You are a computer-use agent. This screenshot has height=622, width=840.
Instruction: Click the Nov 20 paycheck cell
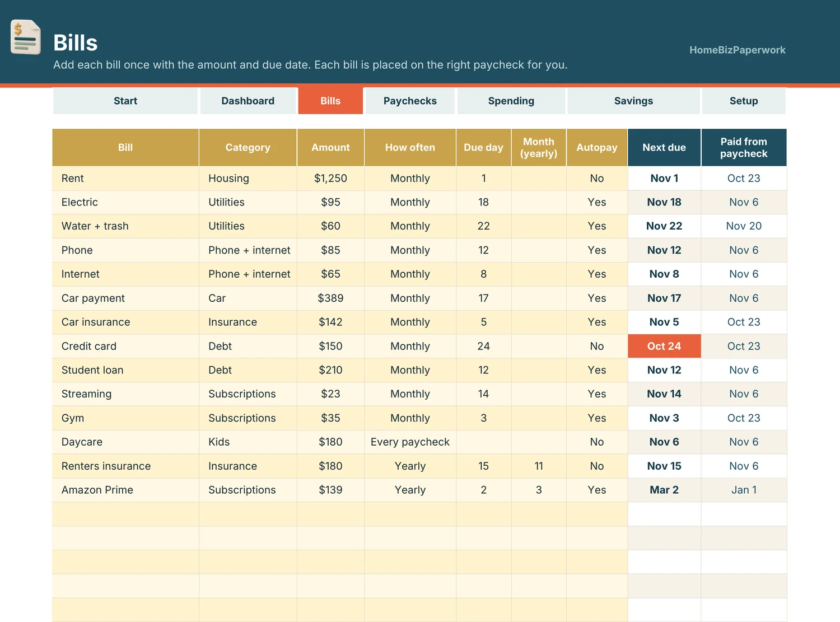pos(744,226)
